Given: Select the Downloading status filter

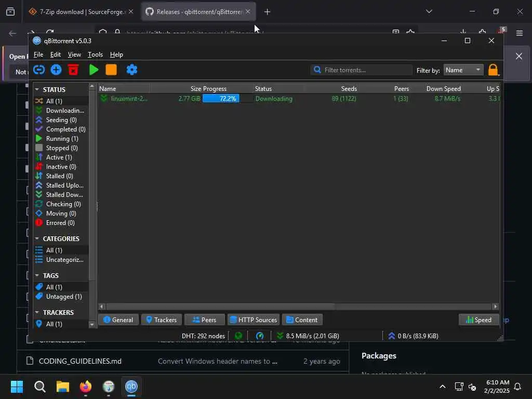Looking at the screenshot, I should pos(61,111).
